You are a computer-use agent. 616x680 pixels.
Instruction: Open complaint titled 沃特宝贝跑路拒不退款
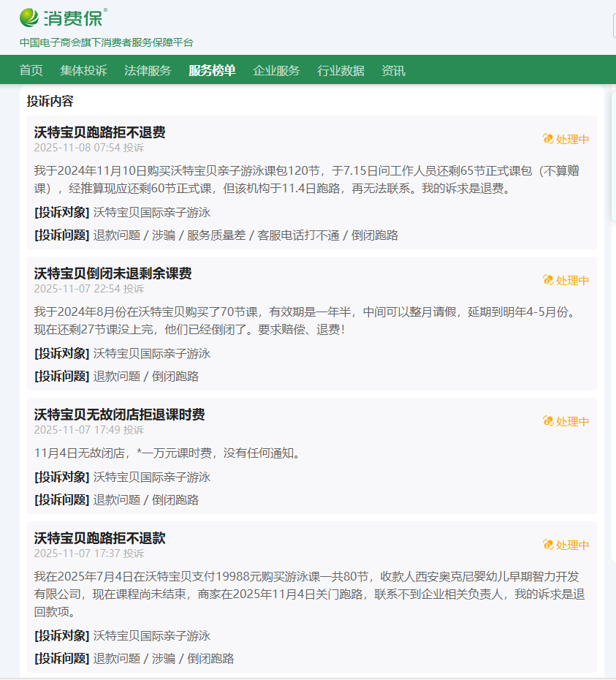(99, 538)
